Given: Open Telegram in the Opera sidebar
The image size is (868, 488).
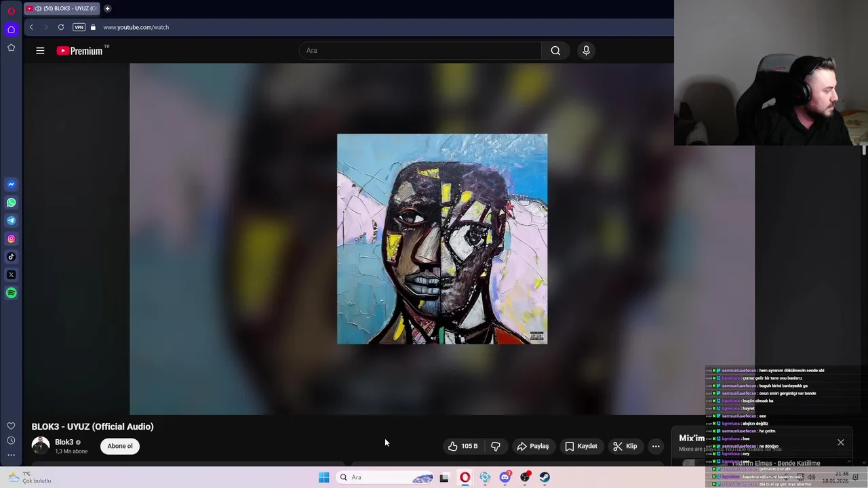Looking at the screenshot, I should [x=11, y=220].
